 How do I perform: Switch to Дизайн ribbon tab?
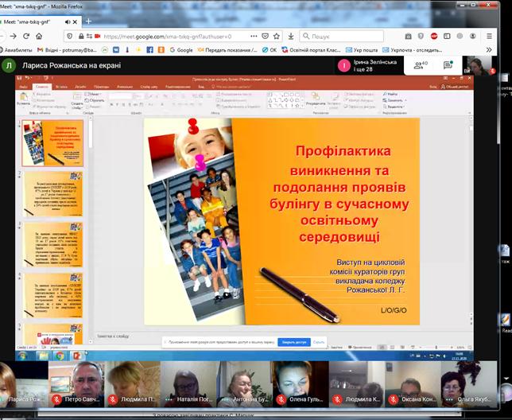pyautogui.click(x=80, y=87)
